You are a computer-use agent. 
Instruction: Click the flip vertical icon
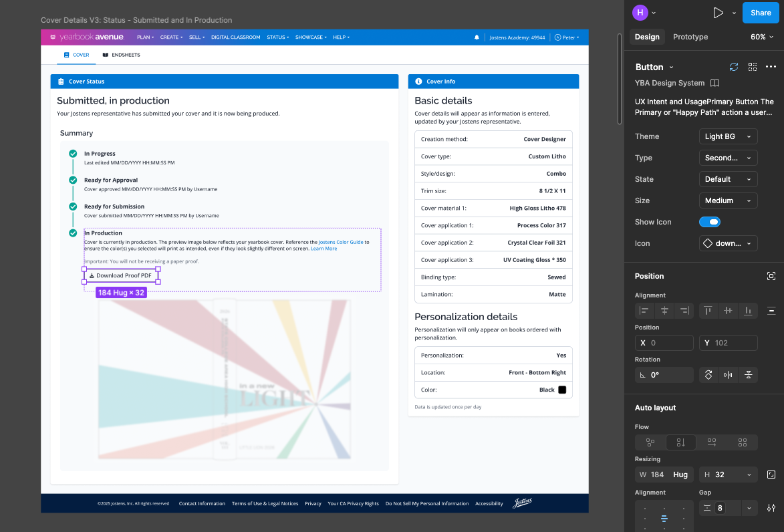748,375
